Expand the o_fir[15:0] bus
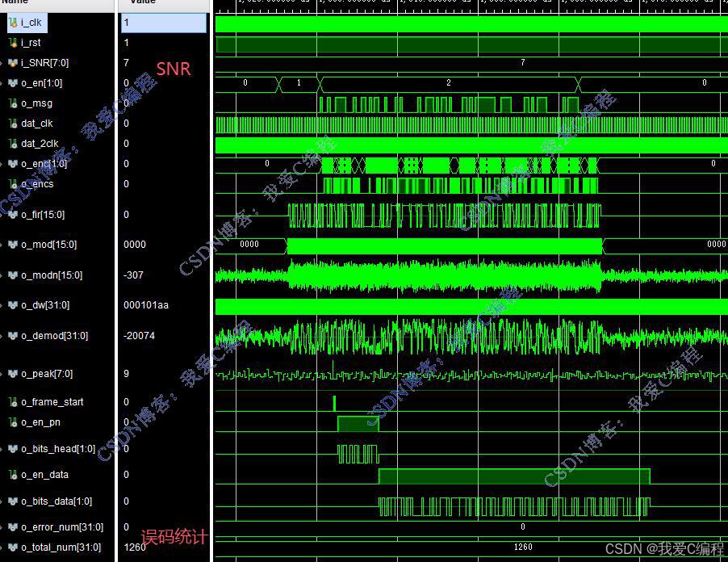Screen dimensions: 728x562 point(2,215)
